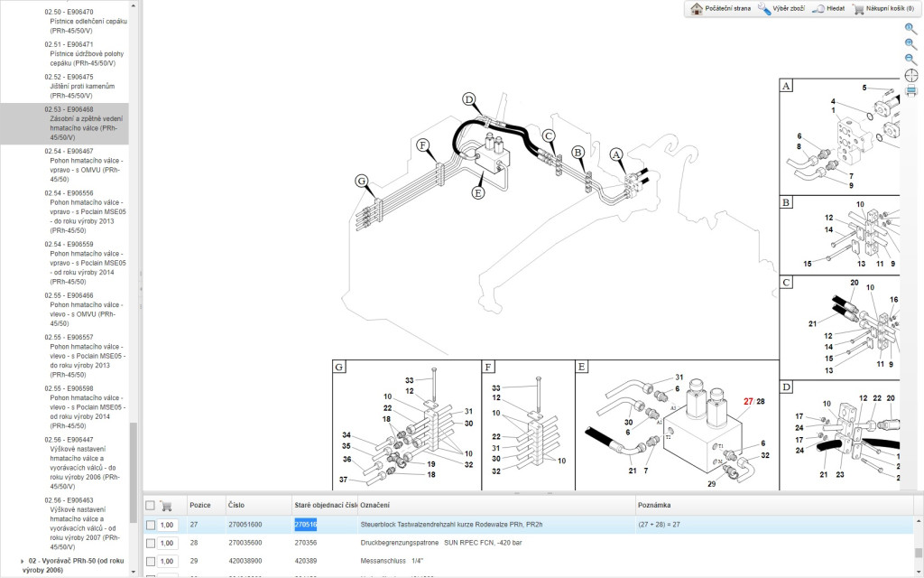
Task: Open the shopping cart icon in top toolbar
Action: [x=858, y=9]
